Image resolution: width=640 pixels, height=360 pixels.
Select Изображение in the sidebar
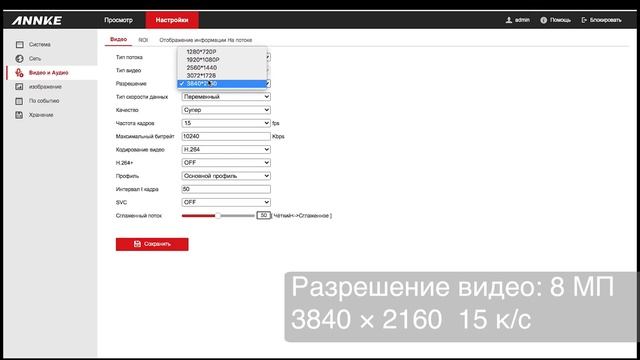45,87
